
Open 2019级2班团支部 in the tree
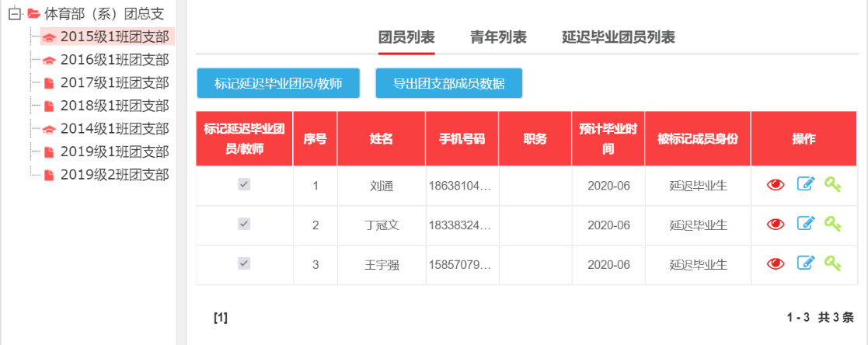(114, 175)
